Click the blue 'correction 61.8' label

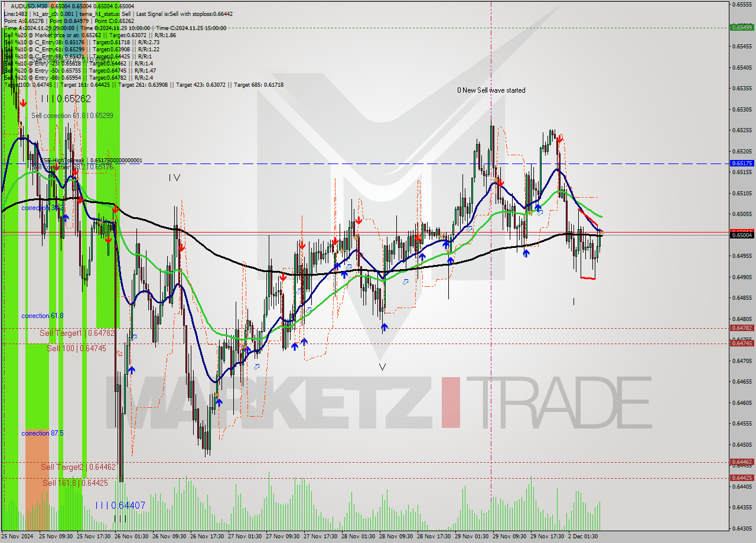click(43, 316)
